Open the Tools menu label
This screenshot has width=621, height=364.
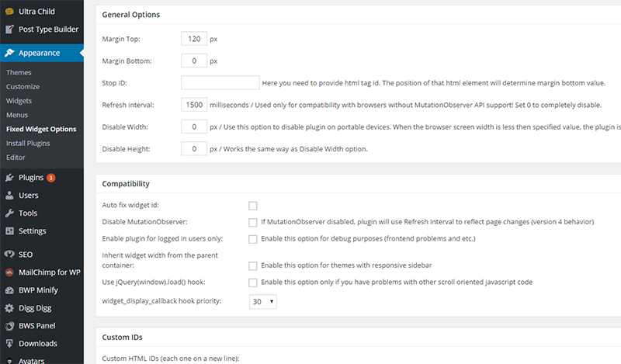click(x=28, y=213)
